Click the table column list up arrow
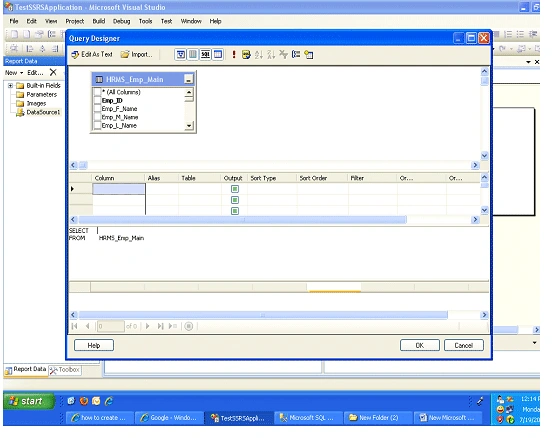 pos(189,92)
